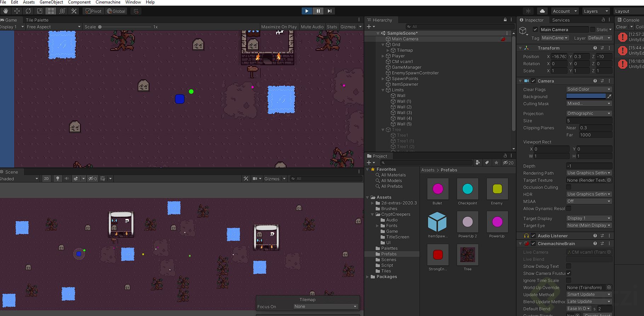Pick Background color with eyedropper

pos(609,96)
